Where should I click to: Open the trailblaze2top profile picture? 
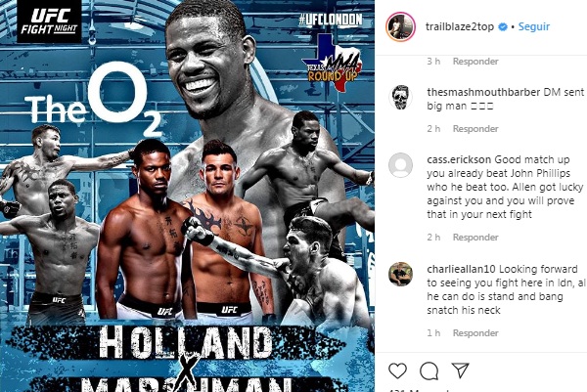[400, 27]
